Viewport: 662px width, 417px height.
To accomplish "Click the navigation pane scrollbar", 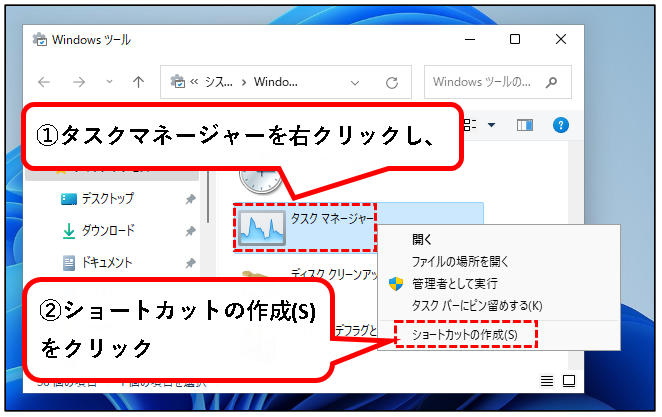I will pyautogui.click(x=208, y=198).
